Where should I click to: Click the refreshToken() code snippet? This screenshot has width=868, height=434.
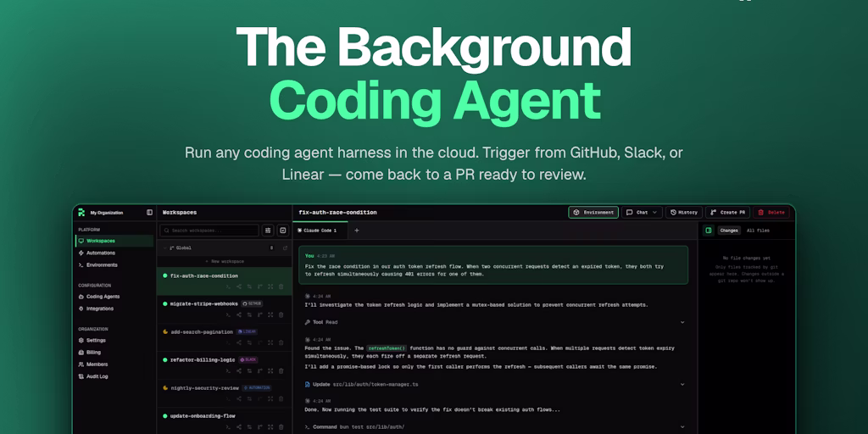point(387,348)
